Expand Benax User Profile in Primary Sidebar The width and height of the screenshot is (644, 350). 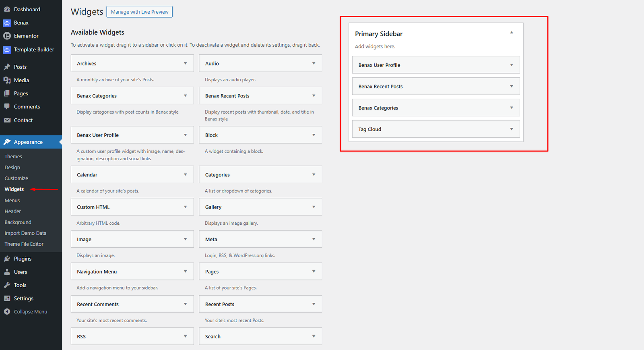pos(512,65)
